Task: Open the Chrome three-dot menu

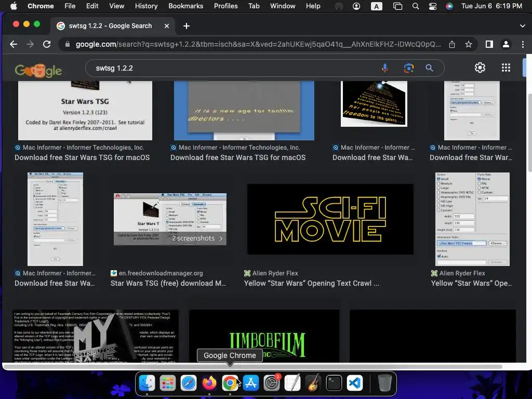Action: pyautogui.click(x=523, y=44)
